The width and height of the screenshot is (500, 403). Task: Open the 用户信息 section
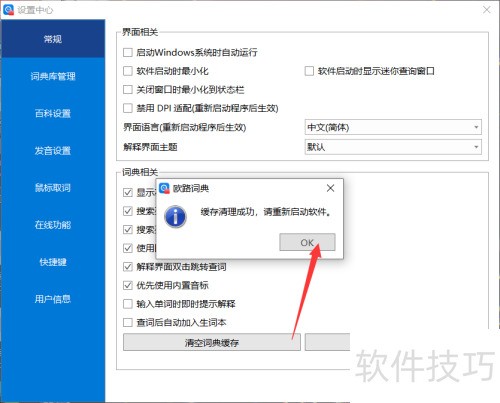(x=53, y=299)
